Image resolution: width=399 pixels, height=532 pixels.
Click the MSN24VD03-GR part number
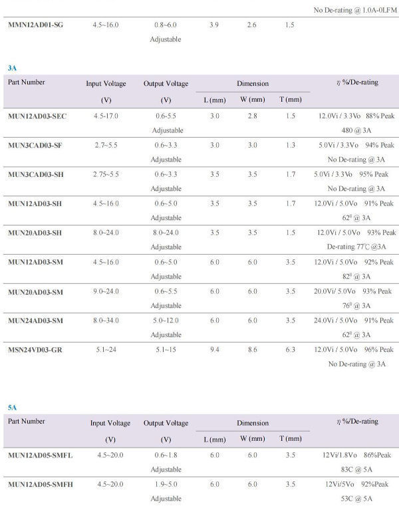tap(35, 350)
